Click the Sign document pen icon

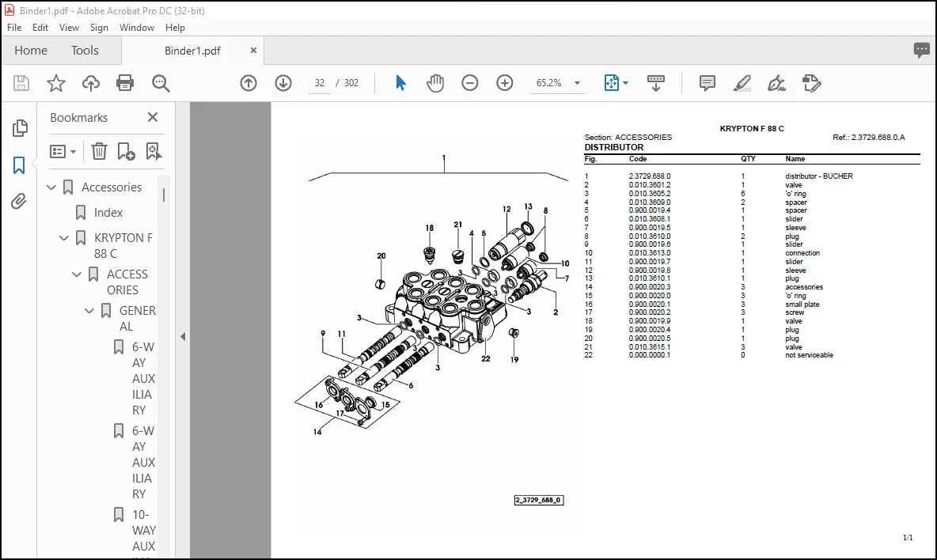tap(776, 83)
